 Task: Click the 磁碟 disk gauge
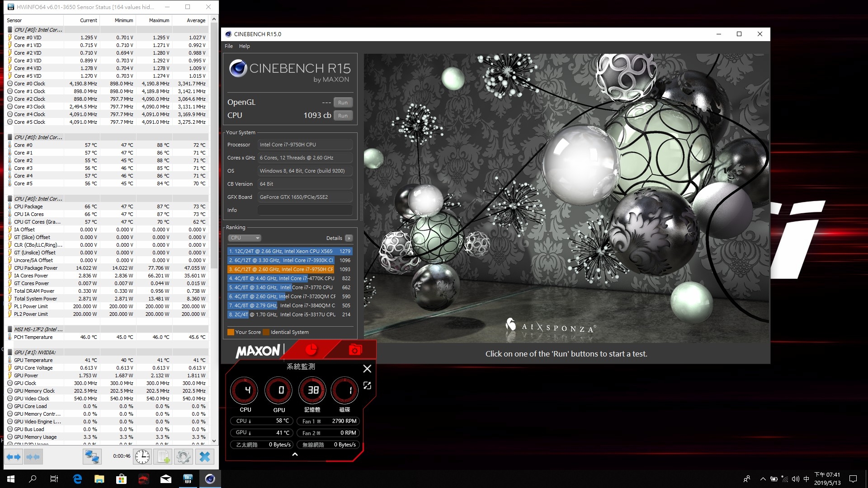[345, 390]
